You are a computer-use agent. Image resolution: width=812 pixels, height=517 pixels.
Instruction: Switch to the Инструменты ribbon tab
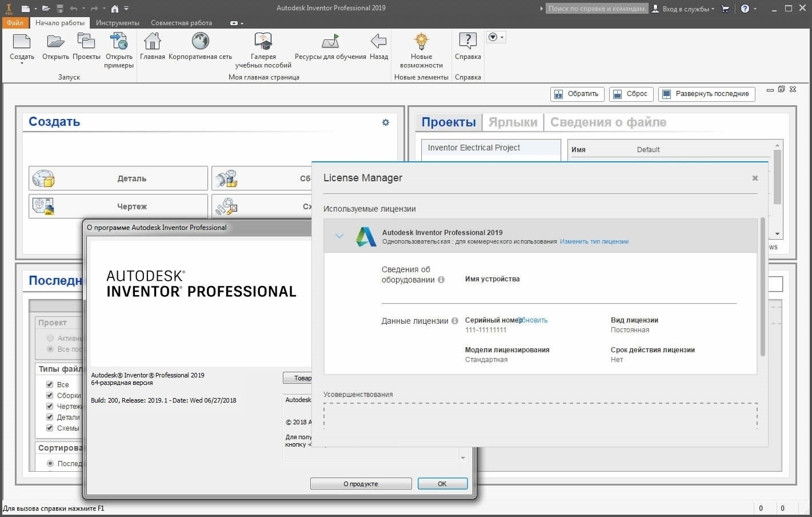pos(118,23)
